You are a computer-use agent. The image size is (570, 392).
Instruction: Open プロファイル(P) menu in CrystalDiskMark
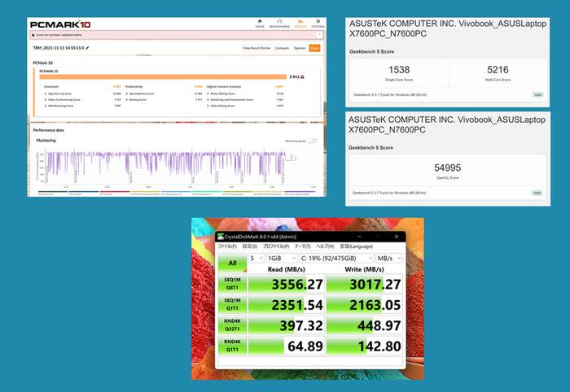[276, 246]
